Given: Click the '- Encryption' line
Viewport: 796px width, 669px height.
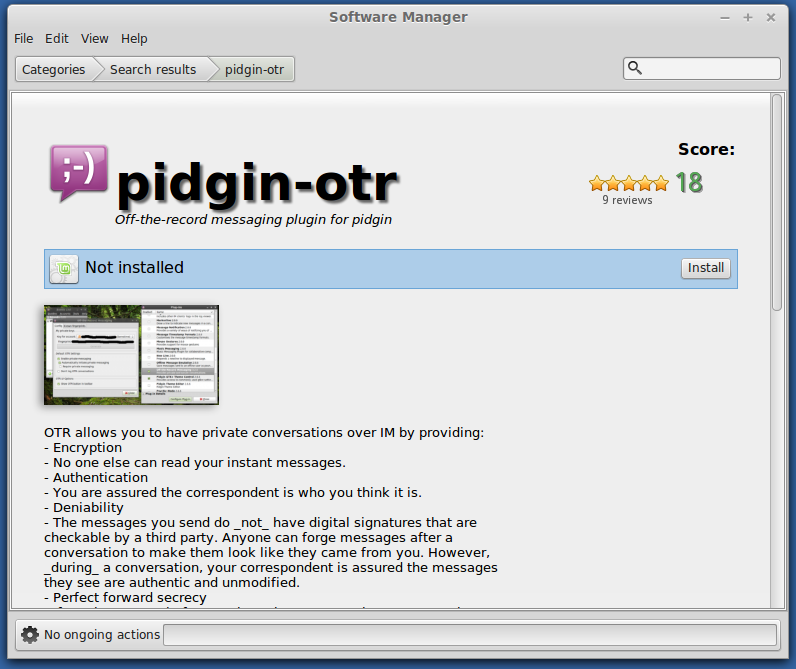Looking at the screenshot, I should click(83, 448).
